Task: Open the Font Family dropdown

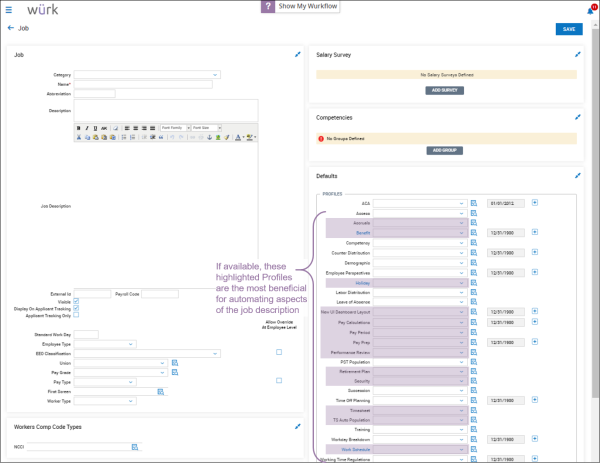Action: pyautogui.click(x=175, y=128)
